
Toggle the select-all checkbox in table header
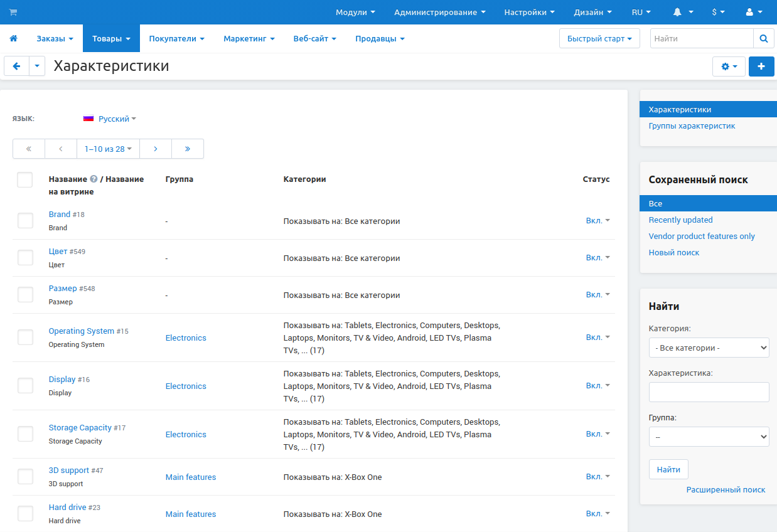tap(25, 180)
